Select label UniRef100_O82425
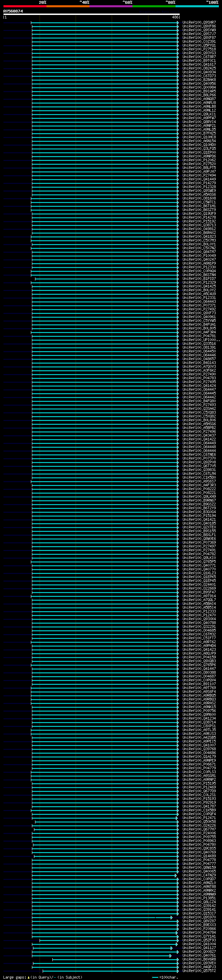222x980 pixels. point(199,68)
